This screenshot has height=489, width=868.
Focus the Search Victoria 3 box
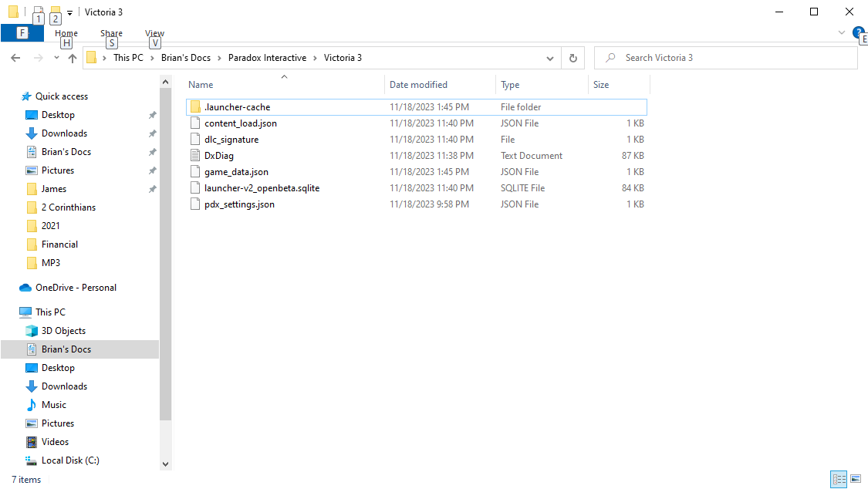coord(725,58)
